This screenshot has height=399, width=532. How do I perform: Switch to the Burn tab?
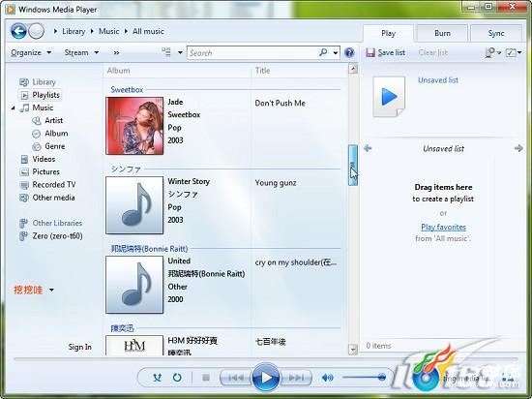click(442, 33)
